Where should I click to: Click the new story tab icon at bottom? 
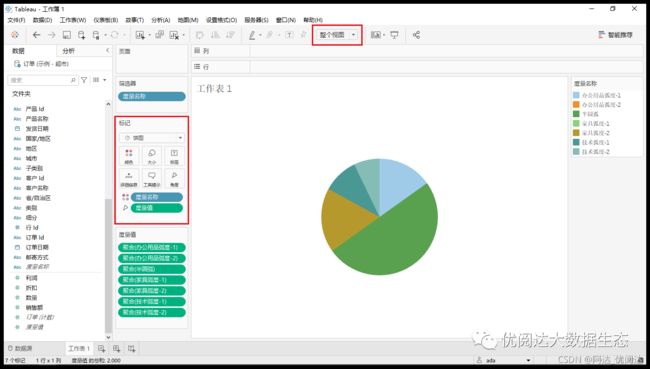tap(131, 348)
